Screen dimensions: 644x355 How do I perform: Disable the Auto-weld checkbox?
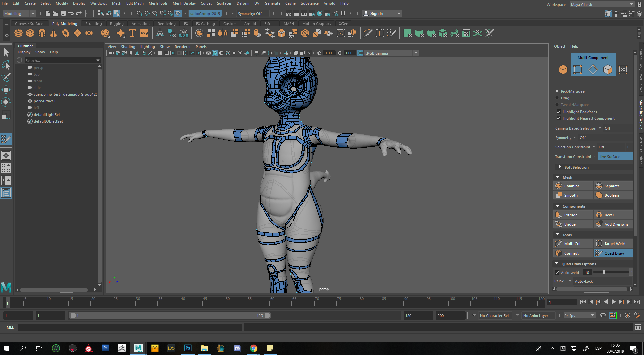click(557, 273)
